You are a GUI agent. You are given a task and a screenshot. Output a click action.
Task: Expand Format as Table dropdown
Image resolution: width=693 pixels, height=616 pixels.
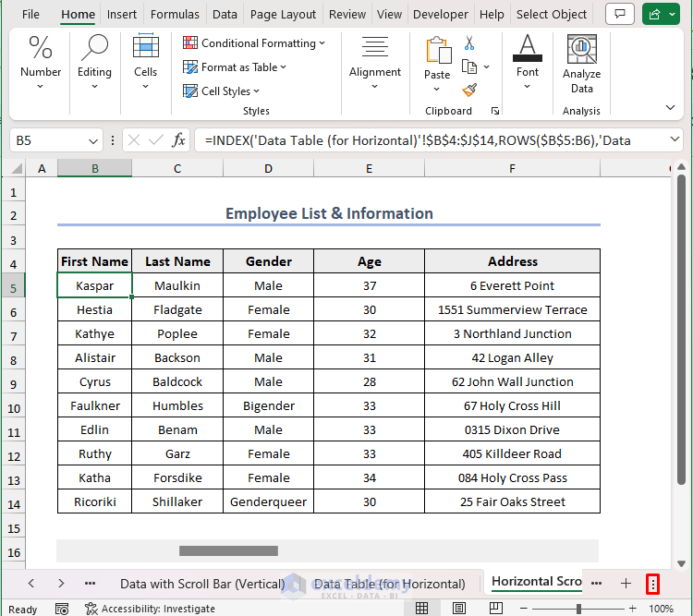(x=284, y=67)
